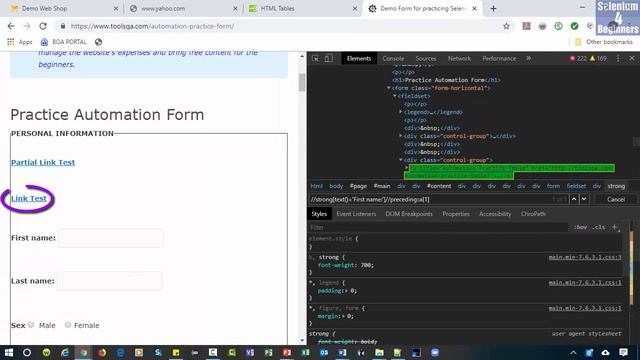This screenshot has width=640, height=360.
Task: Click the red error count badge showing 222
Action: click(x=578, y=58)
